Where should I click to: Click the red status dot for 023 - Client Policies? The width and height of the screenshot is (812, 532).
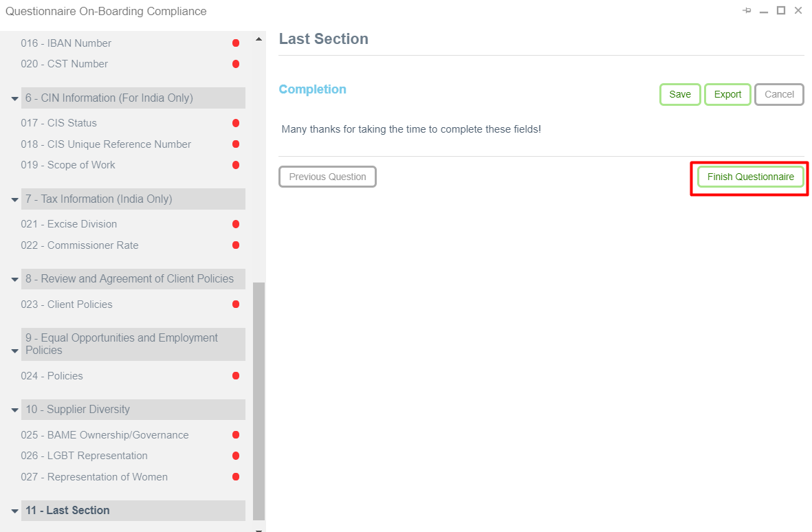click(x=235, y=304)
